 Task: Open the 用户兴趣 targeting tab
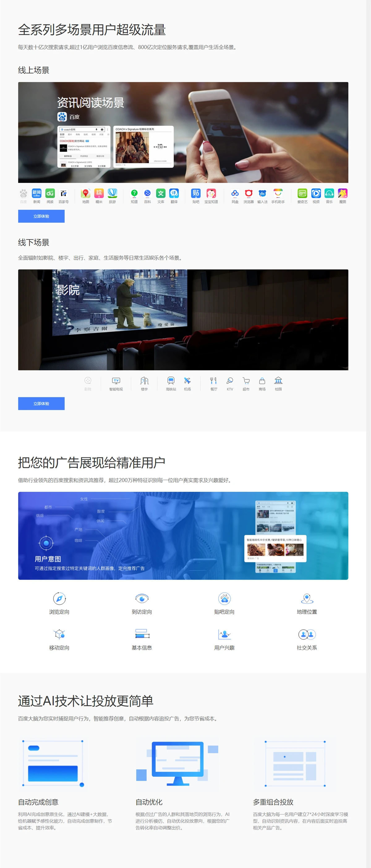coord(224,639)
